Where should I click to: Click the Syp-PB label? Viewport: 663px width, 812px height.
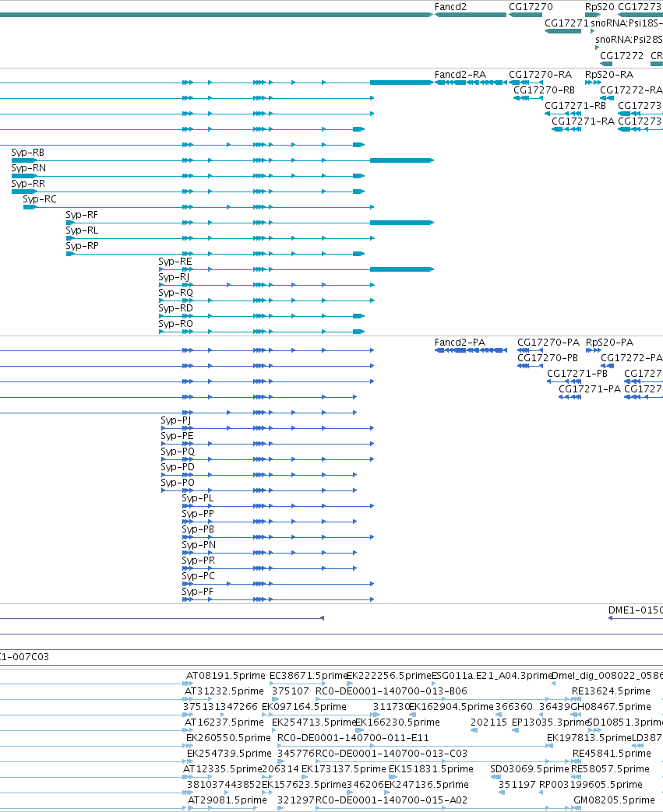198,529
